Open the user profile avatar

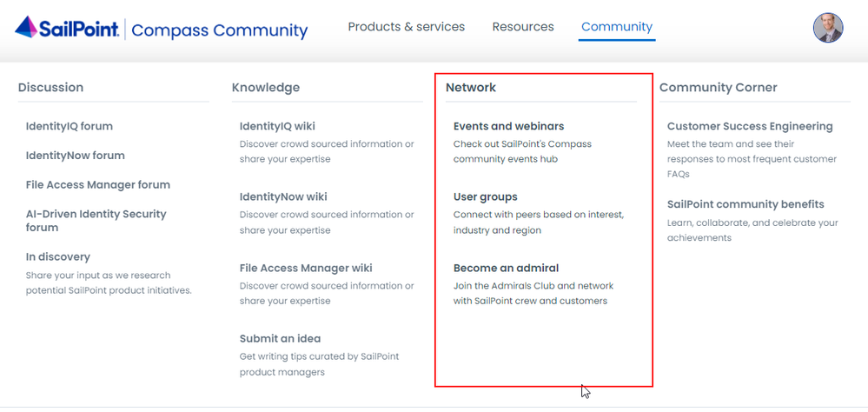(827, 28)
